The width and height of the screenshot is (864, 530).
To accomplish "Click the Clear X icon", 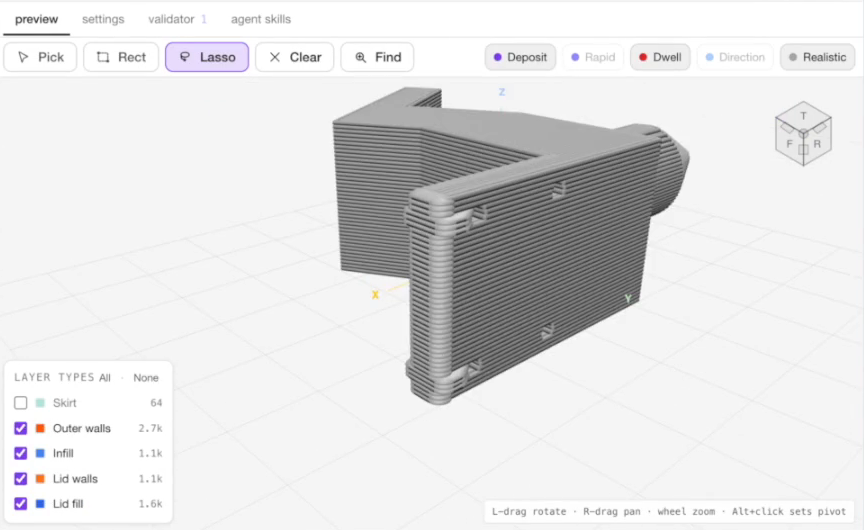I will (275, 57).
